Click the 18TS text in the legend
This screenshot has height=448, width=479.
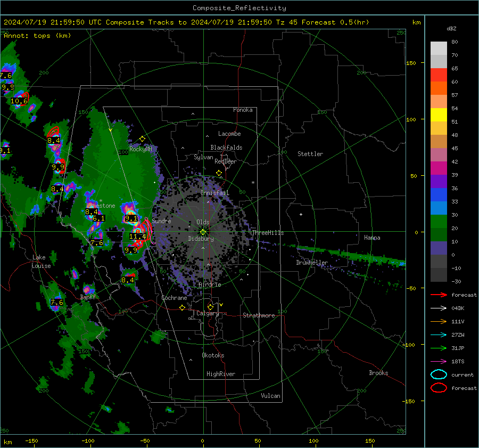458,362
